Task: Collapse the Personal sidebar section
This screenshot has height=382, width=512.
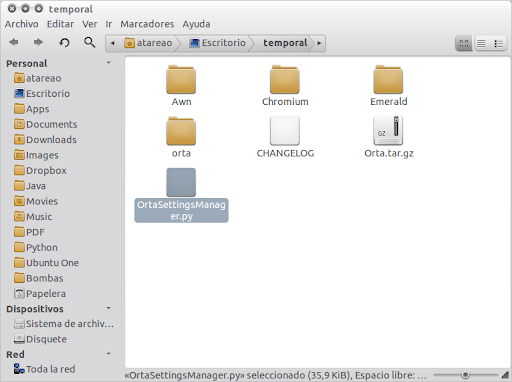Action: 108,63
